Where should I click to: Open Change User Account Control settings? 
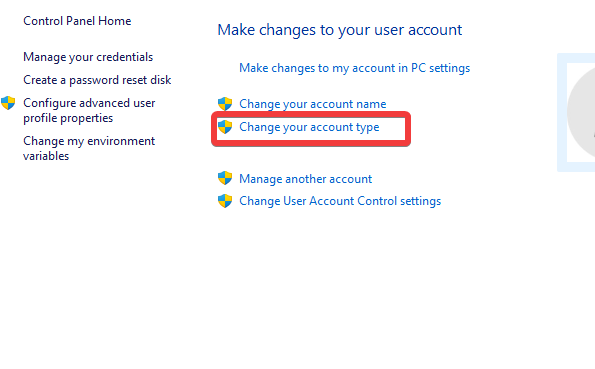tap(340, 201)
